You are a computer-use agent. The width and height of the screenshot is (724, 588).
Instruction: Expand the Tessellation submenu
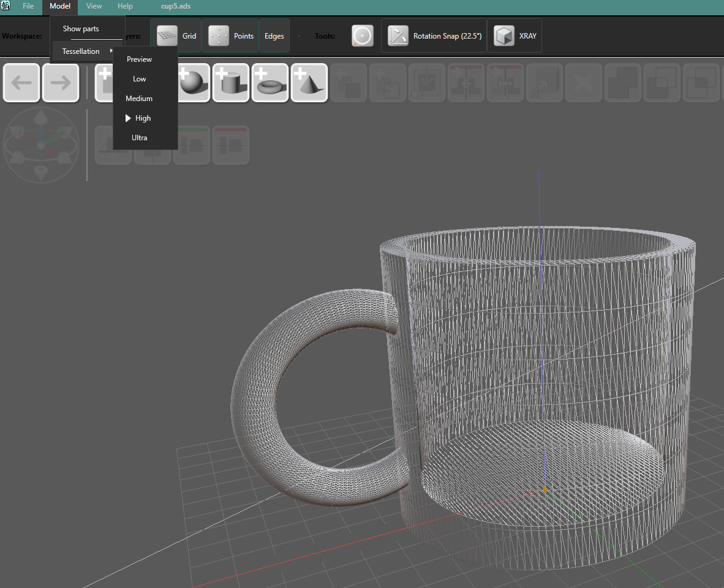(x=81, y=51)
